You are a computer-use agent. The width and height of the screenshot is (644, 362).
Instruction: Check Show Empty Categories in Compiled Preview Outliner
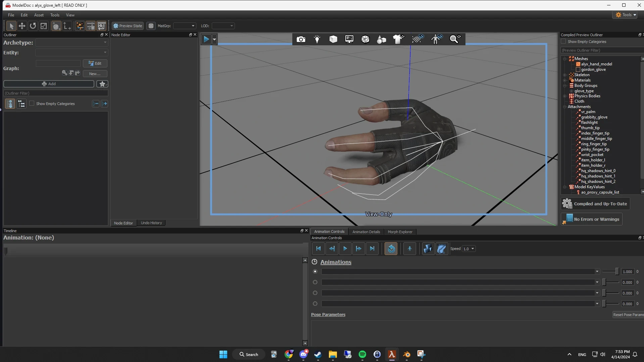click(563, 42)
